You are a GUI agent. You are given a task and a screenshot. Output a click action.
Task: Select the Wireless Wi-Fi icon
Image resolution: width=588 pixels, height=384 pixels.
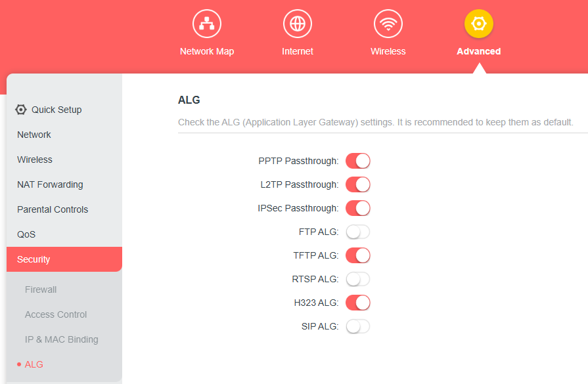click(388, 23)
